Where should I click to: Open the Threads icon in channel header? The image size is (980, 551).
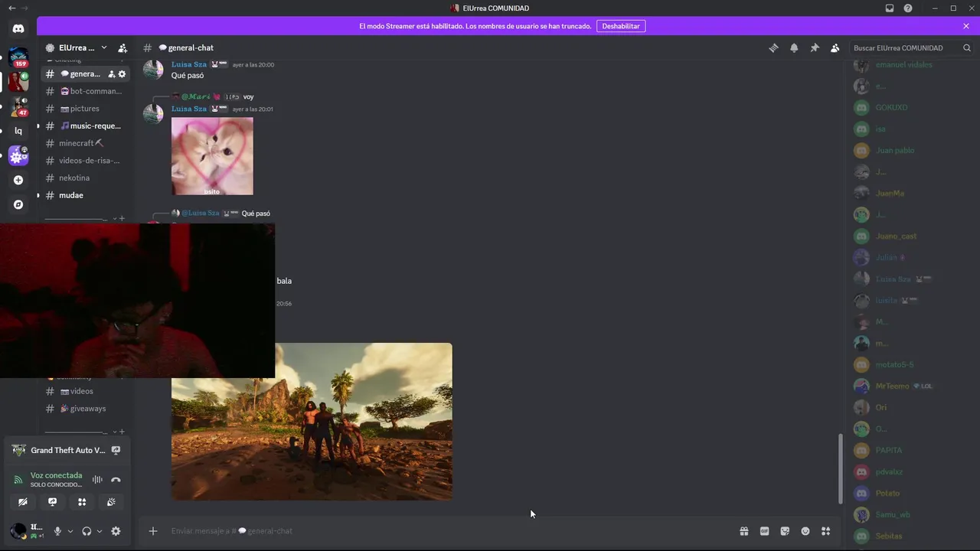point(773,47)
